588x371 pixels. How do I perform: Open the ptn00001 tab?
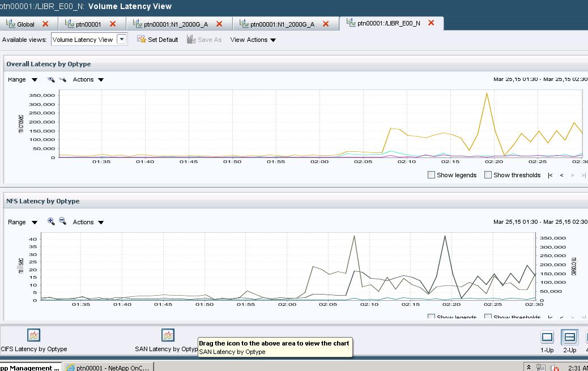88,24
